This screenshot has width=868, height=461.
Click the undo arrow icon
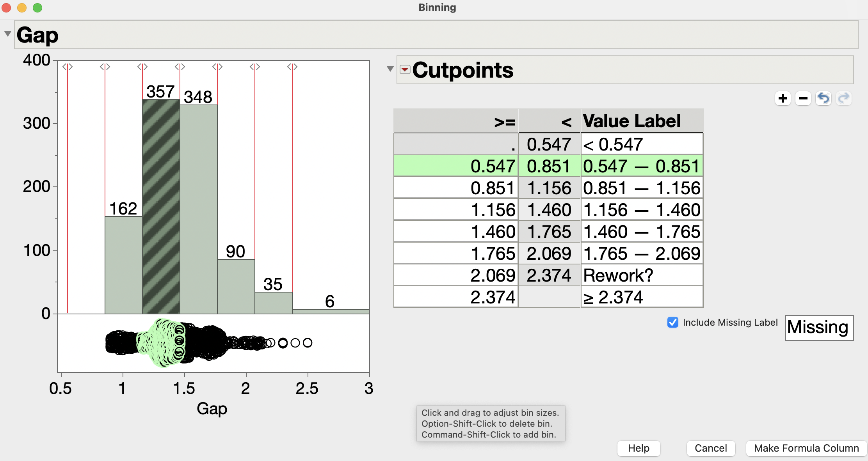coord(824,98)
